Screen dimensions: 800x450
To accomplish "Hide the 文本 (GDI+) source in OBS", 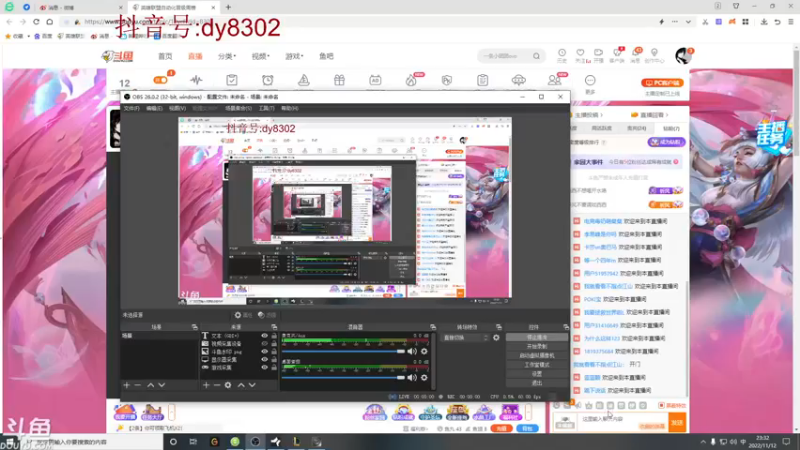I will click(x=264, y=336).
